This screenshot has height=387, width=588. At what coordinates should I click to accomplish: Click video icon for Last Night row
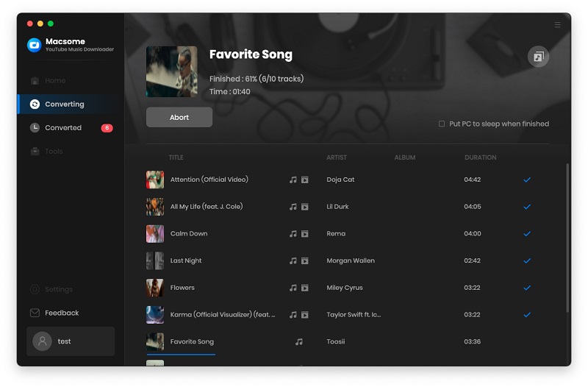tap(305, 261)
